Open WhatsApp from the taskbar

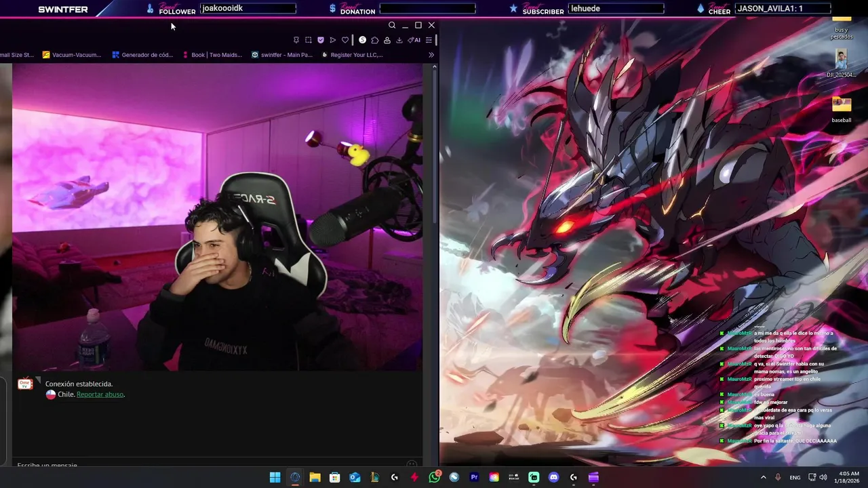click(435, 477)
